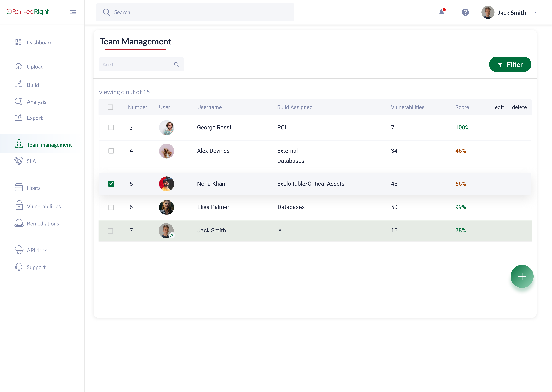Uncheck Noha Khan's row checkbox
552x392 pixels.
pyautogui.click(x=111, y=184)
